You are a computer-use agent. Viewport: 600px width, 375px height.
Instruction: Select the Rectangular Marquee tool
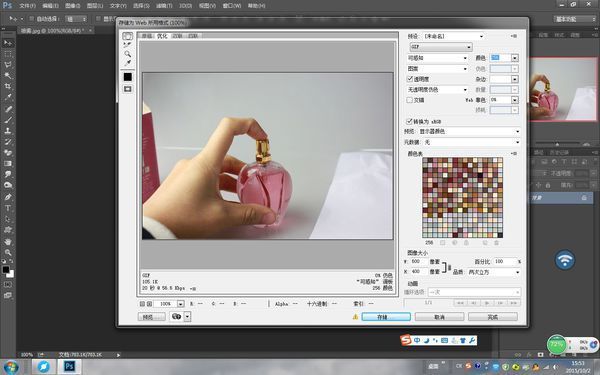click(x=8, y=54)
